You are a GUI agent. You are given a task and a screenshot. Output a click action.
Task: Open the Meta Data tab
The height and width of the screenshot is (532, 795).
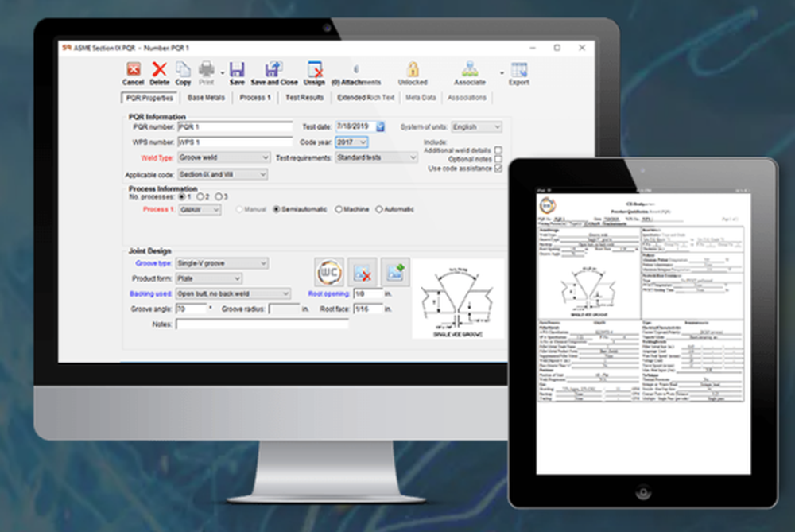(421, 97)
